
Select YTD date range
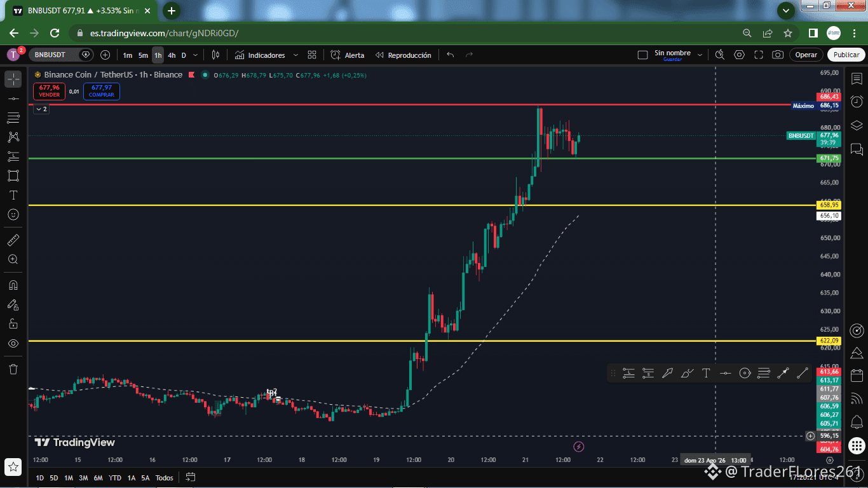pos(115,478)
